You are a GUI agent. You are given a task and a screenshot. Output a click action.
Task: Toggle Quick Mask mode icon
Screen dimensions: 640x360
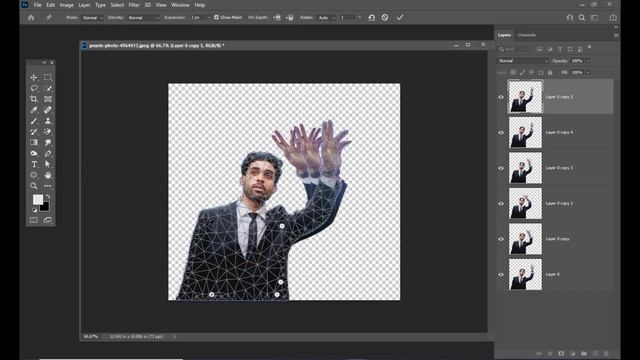click(x=34, y=220)
